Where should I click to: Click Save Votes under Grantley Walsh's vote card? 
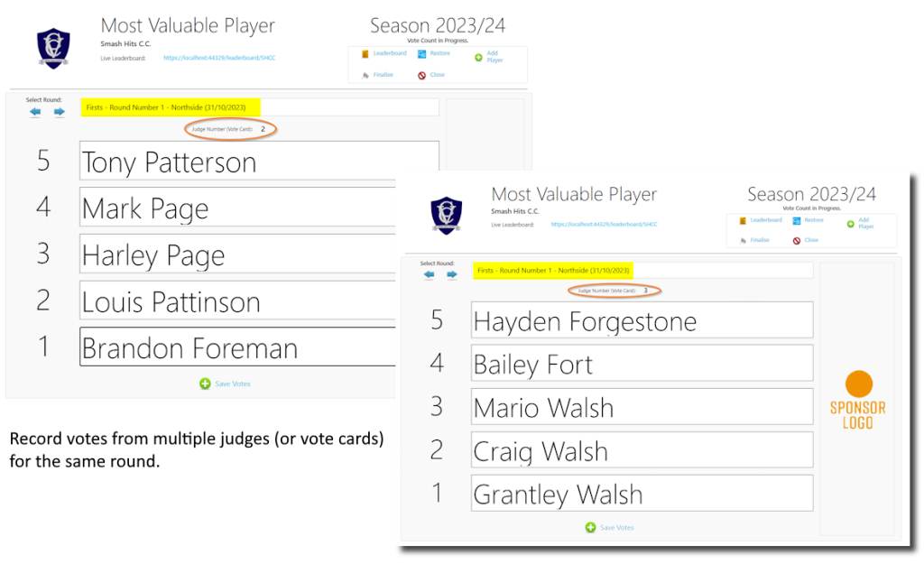click(x=610, y=526)
